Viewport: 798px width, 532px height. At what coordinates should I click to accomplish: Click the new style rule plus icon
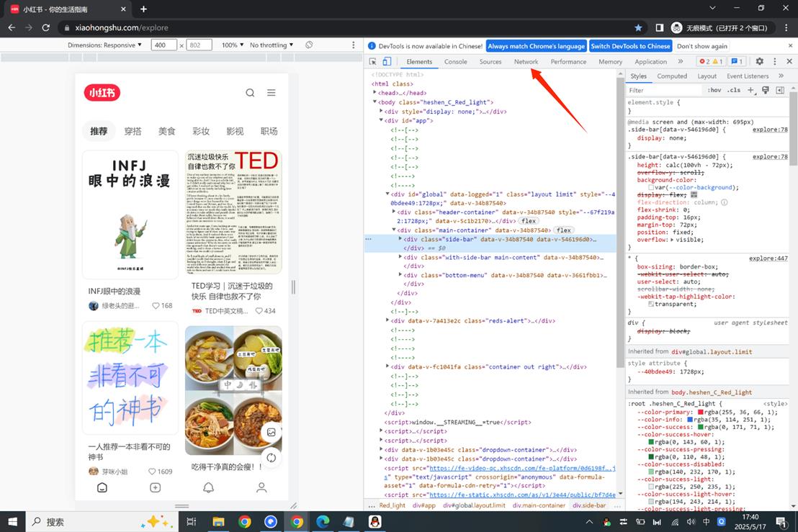(x=750, y=90)
